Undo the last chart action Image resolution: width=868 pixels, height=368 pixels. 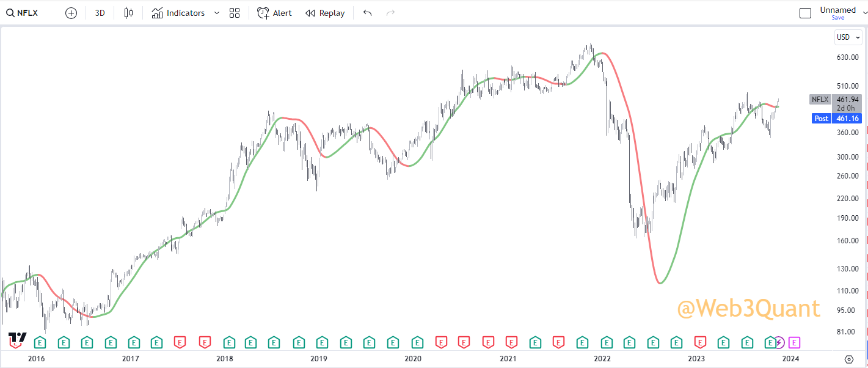tap(367, 13)
